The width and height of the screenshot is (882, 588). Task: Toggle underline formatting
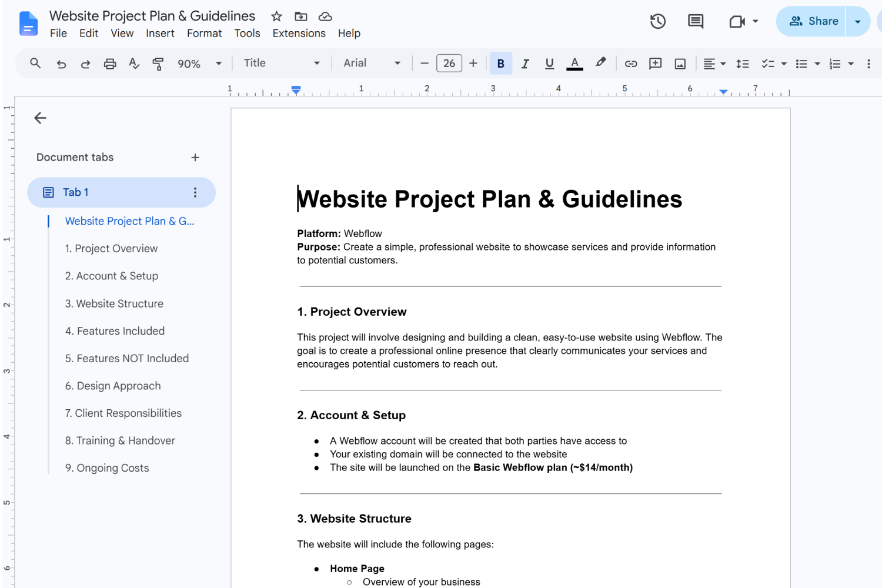[x=549, y=64]
